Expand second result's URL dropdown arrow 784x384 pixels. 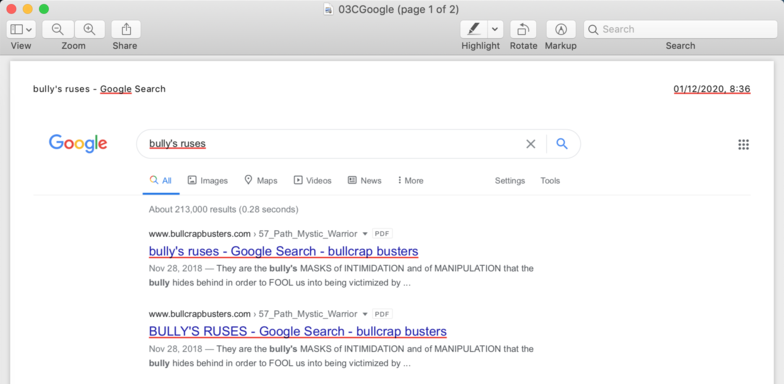(364, 314)
